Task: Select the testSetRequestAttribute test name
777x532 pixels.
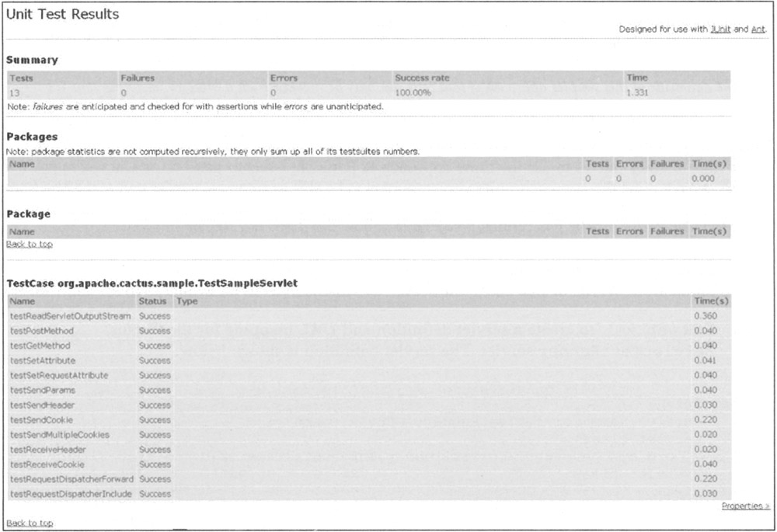Action: [59, 375]
